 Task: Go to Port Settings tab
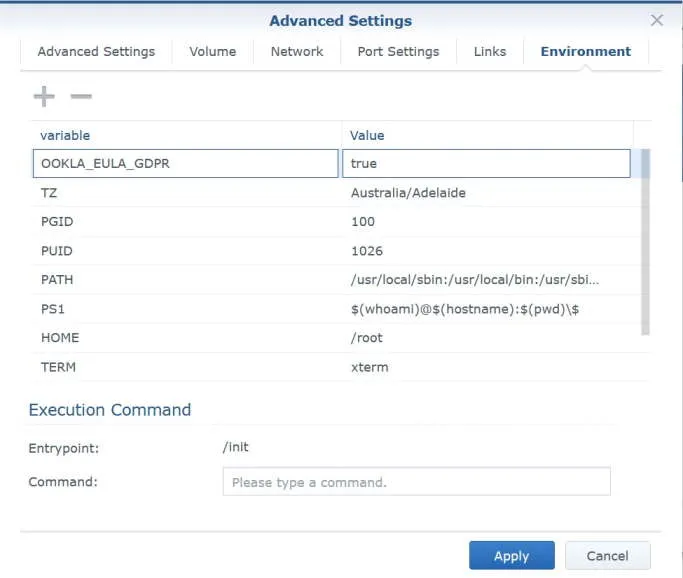pyautogui.click(x=398, y=52)
